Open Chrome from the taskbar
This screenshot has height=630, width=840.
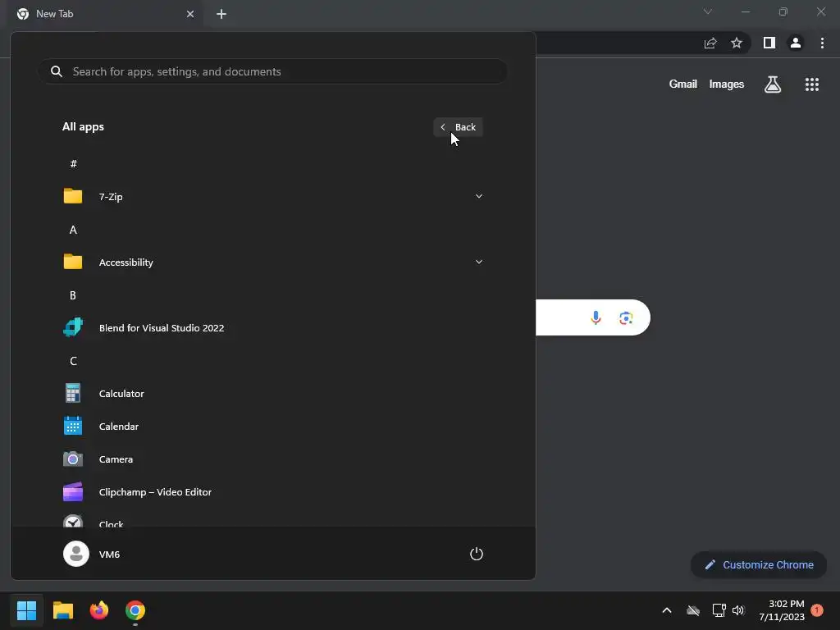[135, 610]
